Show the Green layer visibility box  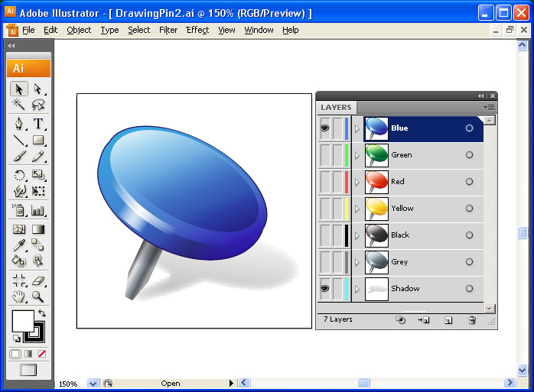pyautogui.click(x=325, y=155)
